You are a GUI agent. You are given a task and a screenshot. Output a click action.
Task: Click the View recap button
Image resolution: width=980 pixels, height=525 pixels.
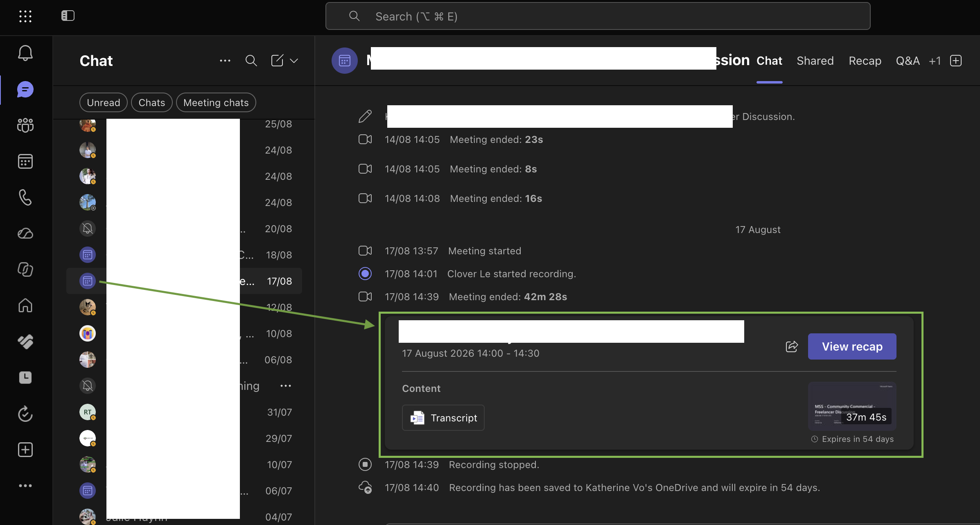click(852, 346)
